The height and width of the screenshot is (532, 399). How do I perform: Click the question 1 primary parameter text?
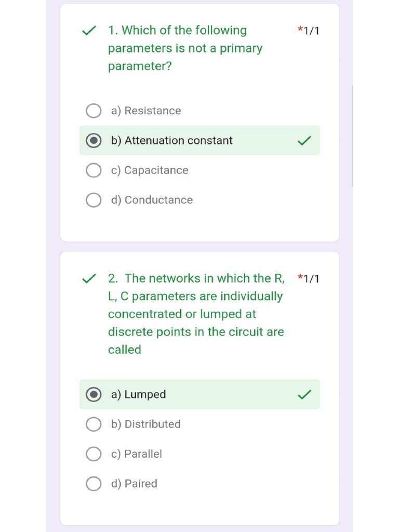click(185, 48)
